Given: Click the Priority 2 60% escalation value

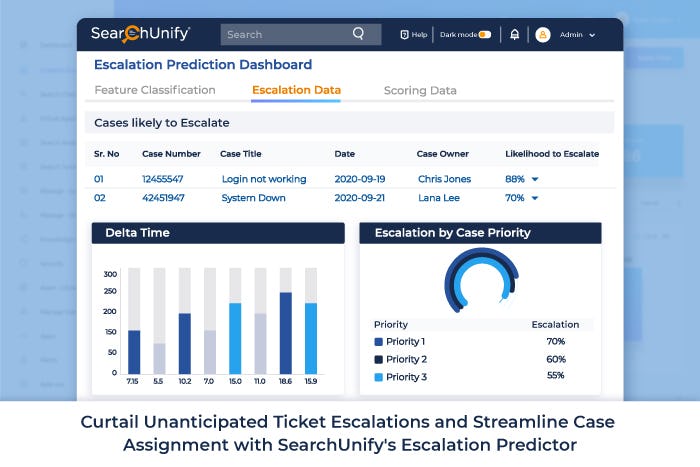Looking at the screenshot, I should click(x=556, y=359).
